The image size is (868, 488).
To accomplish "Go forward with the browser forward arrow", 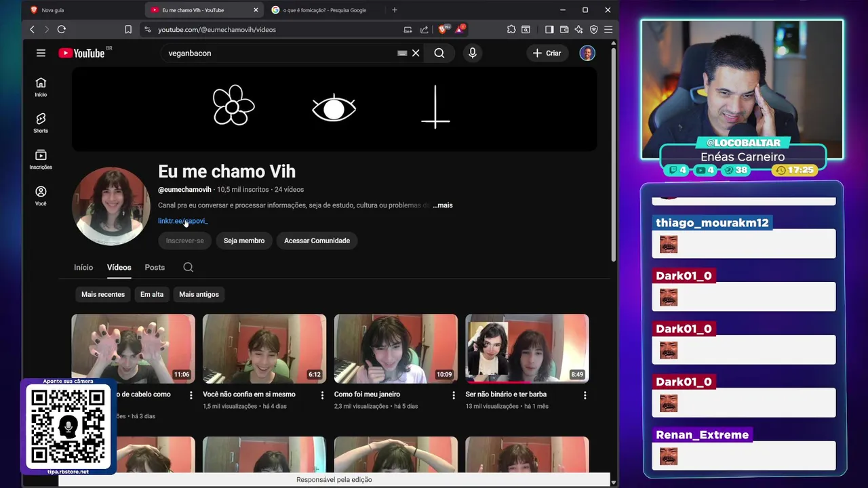I will pos(46,29).
